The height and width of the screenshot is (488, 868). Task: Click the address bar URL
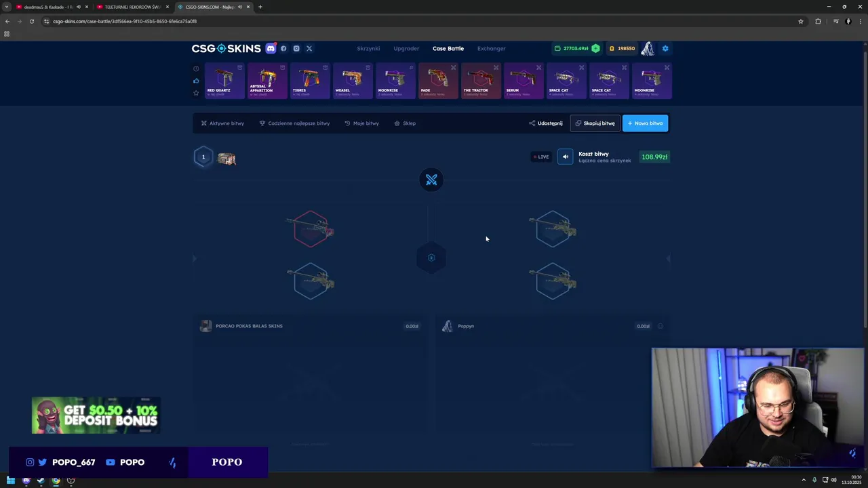pos(125,21)
